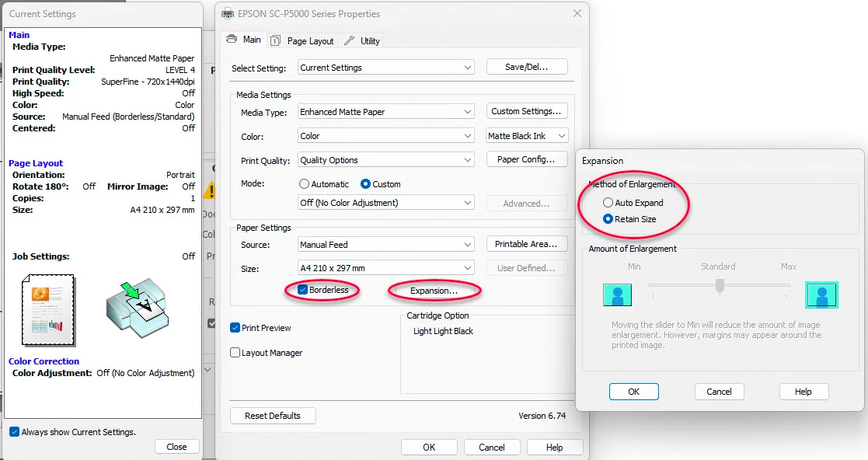The height and width of the screenshot is (460, 868).
Task: Click the Color Correction heading in Current Settings
Action: (44, 361)
